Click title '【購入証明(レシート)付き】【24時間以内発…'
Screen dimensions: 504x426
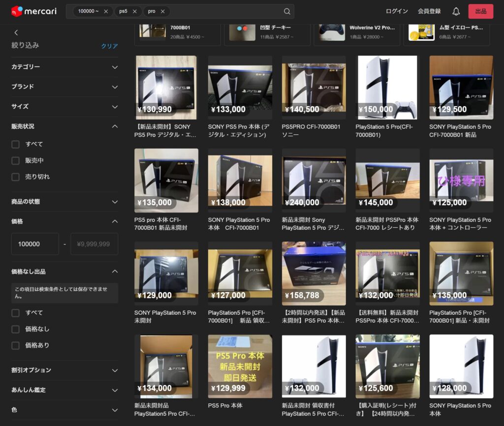pos(386,410)
